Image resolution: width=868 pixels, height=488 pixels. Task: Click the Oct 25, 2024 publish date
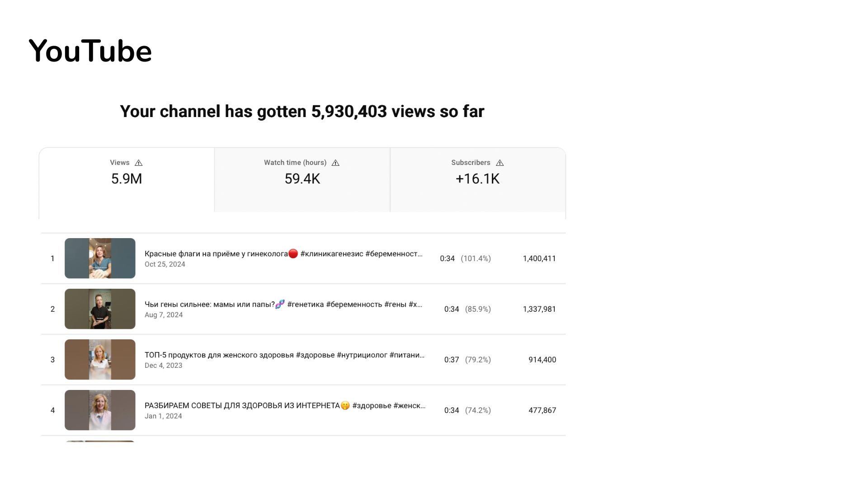coord(165,264)
